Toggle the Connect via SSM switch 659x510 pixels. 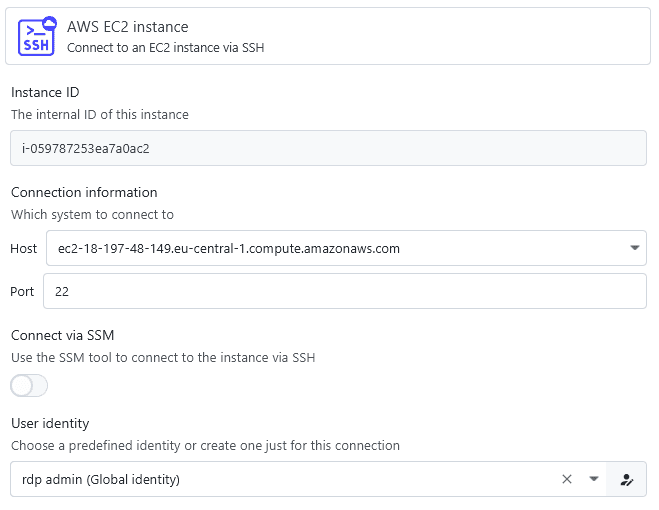pos(29,386)
